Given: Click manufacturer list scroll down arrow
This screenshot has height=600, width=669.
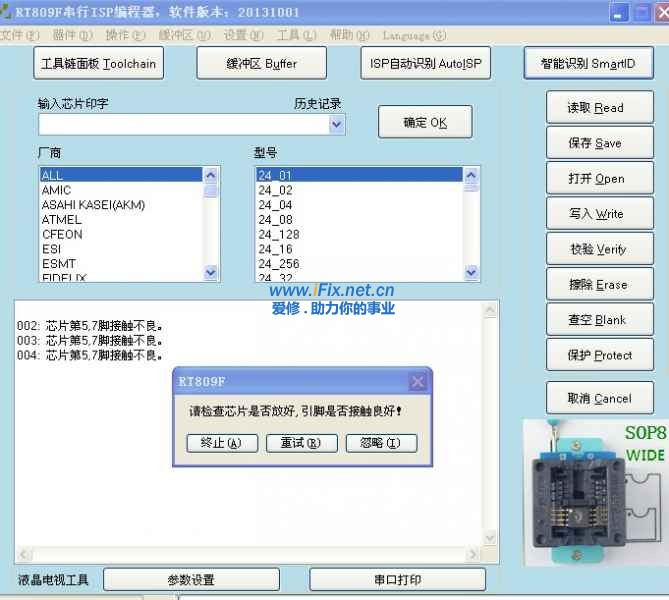Looking at the screenshot, I should [x=211, y=272].
